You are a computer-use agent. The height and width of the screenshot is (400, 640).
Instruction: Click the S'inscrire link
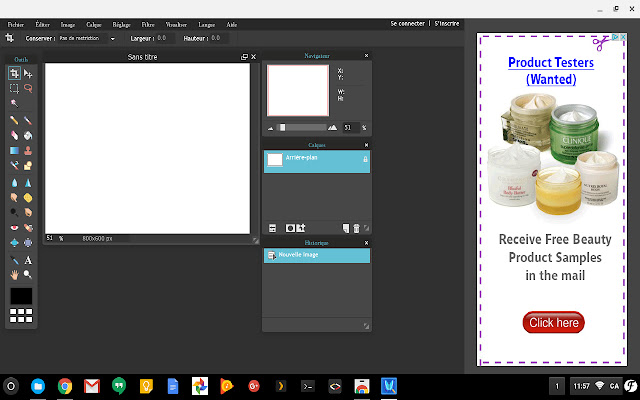point(447,24)
